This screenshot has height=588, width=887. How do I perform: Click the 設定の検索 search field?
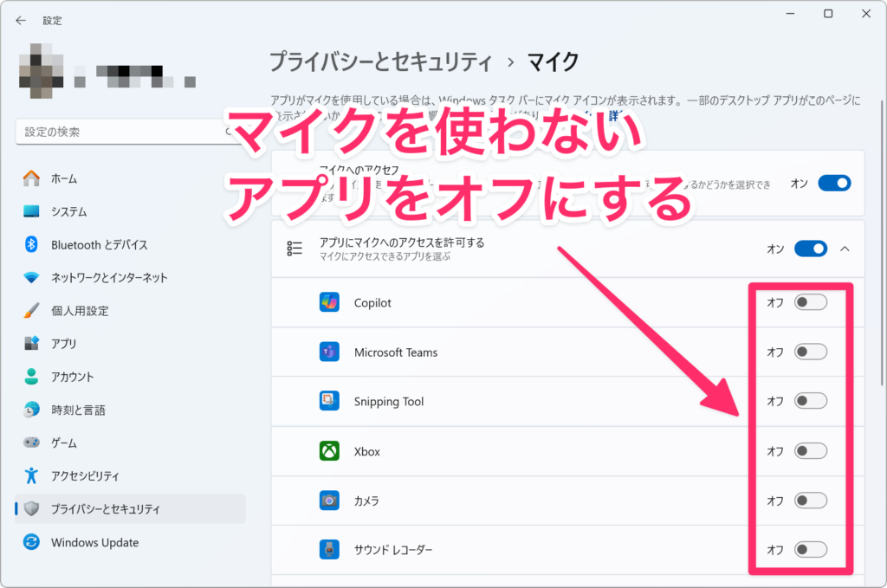pyautogui.click(x=130, y=132)
